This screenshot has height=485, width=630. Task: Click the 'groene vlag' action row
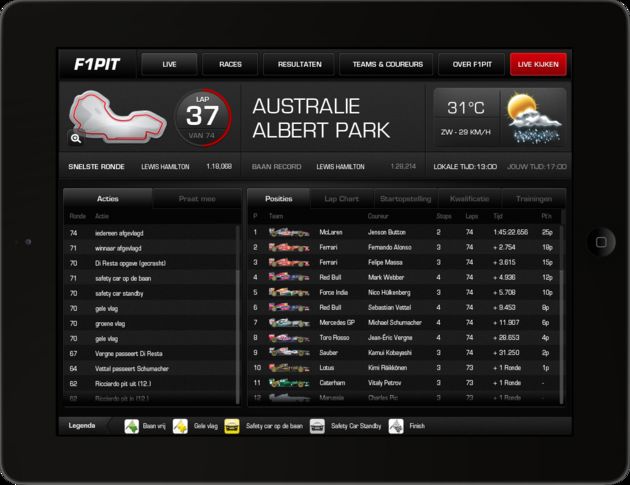(x=150, y=323)
